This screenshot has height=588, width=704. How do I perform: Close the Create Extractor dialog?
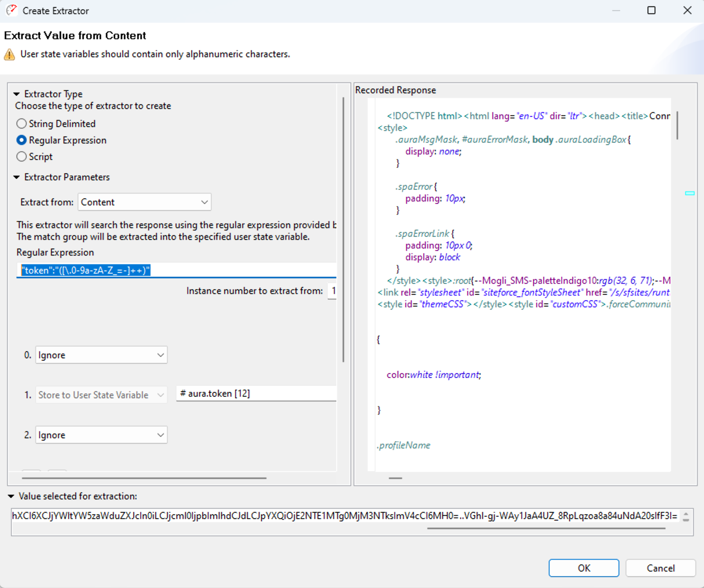[687, 10]
